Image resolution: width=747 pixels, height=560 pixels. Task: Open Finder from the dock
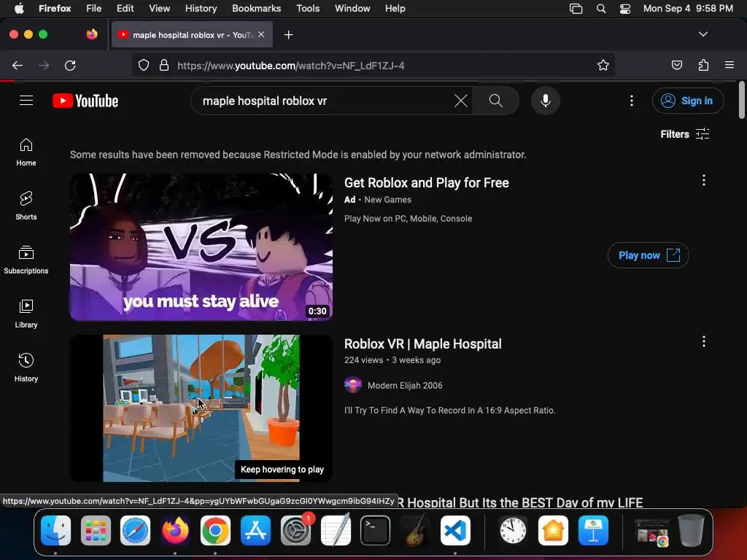[55, 530]
